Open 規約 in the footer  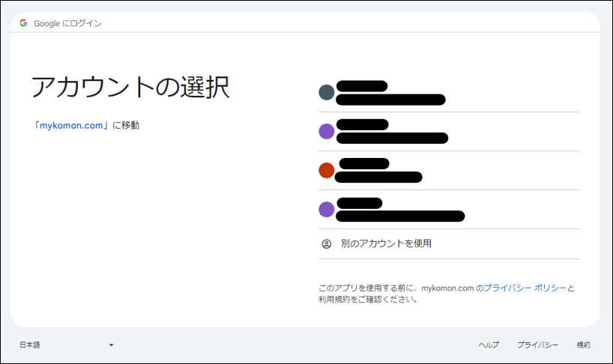click(x=583, y=345)
